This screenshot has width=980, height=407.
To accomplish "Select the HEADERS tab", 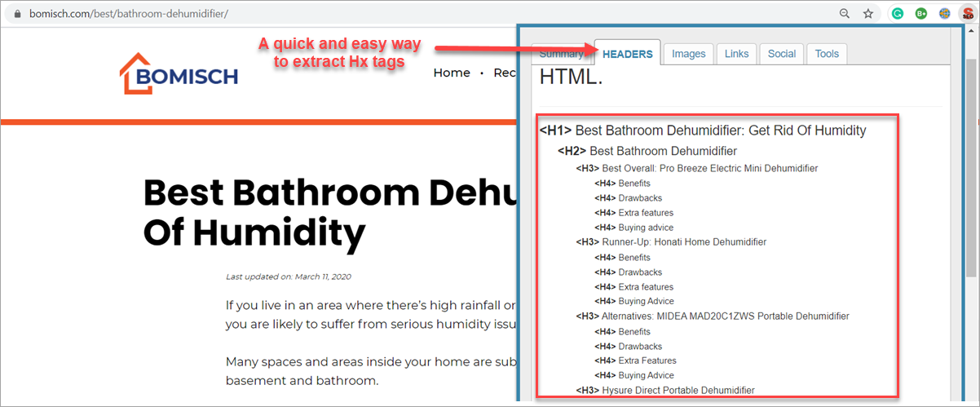I will tap(627, 54).
